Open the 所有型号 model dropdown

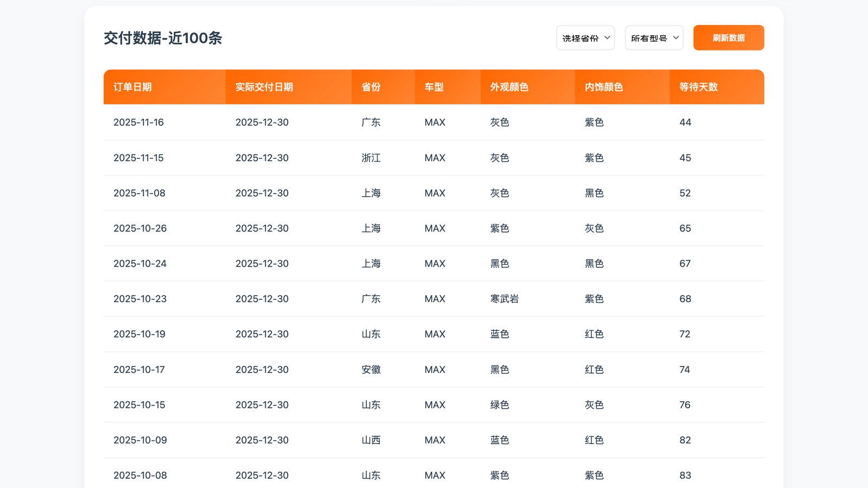tap(654, 38)
